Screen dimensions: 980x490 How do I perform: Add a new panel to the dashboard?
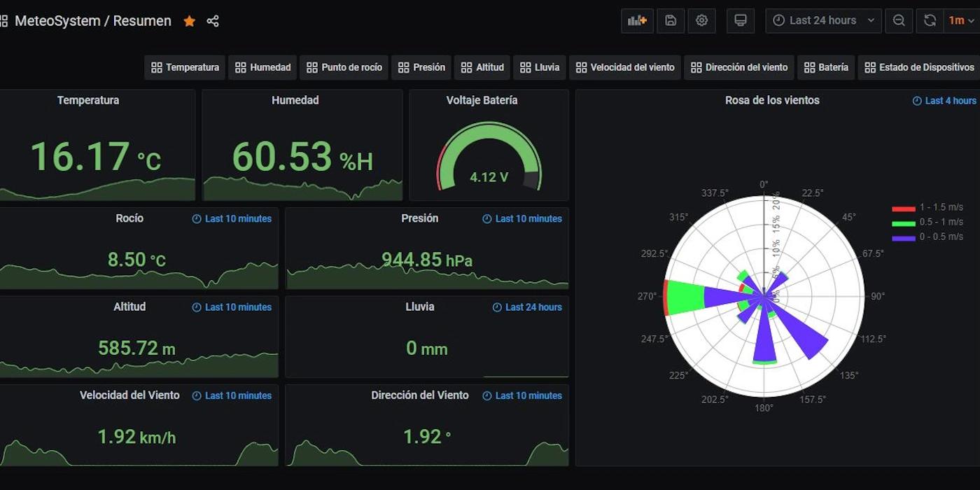pos(636,20)
